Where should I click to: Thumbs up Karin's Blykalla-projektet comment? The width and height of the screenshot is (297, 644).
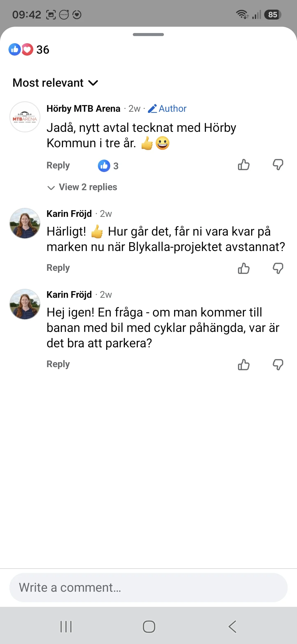[x=244, y=268]
